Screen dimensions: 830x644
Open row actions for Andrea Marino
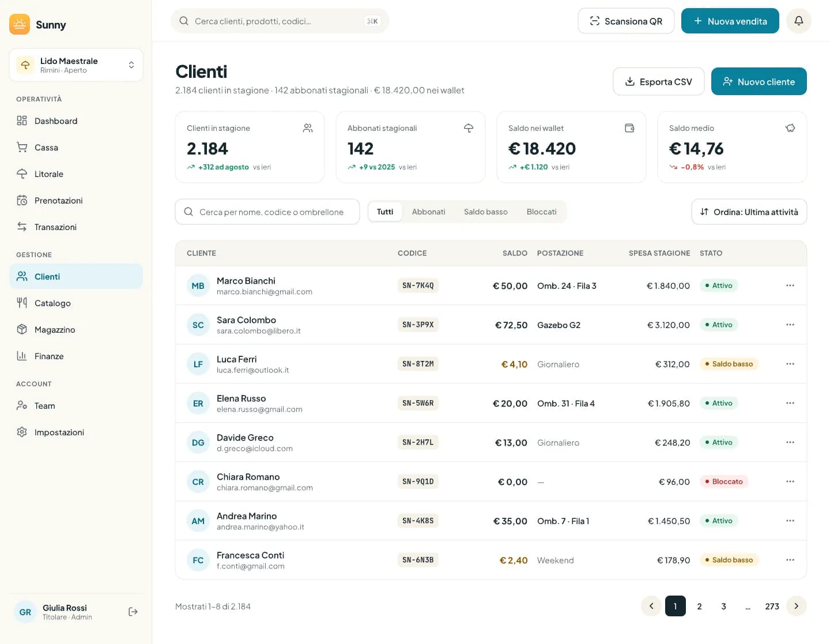click(x=790, y=521)
